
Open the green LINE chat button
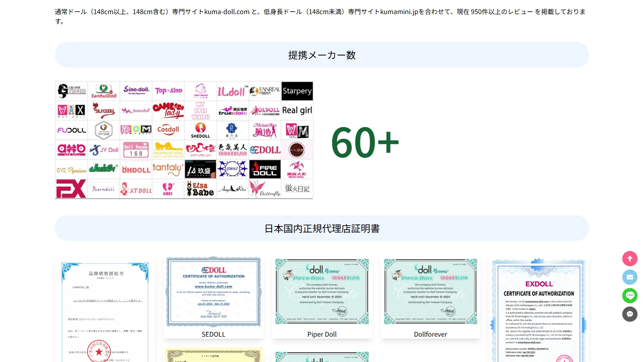click(630, 296)
